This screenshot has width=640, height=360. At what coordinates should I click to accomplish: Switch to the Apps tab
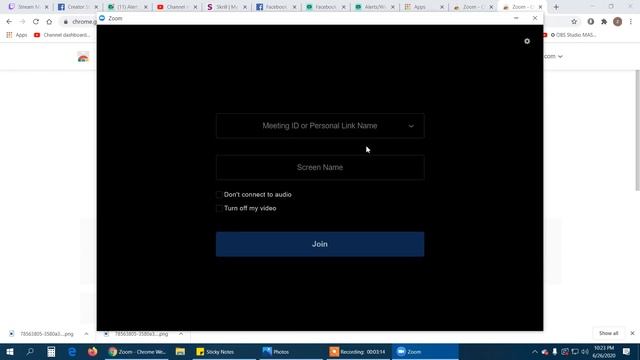(424, 7)
